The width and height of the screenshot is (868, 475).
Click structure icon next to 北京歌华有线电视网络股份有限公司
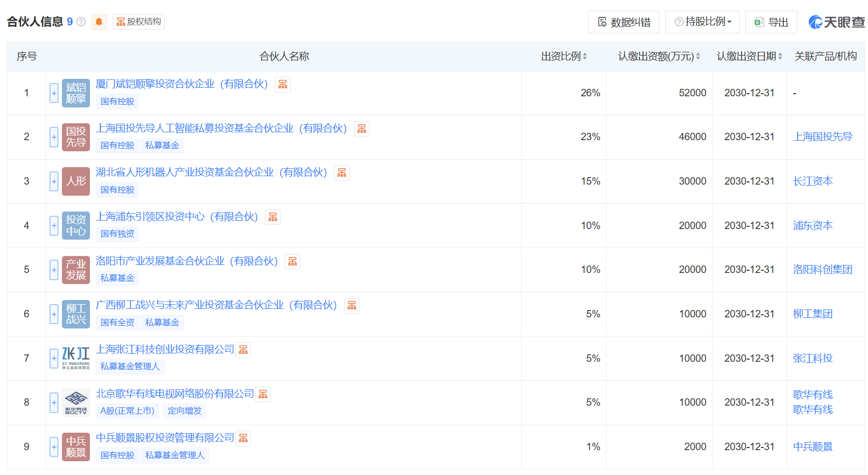[263, 395]
